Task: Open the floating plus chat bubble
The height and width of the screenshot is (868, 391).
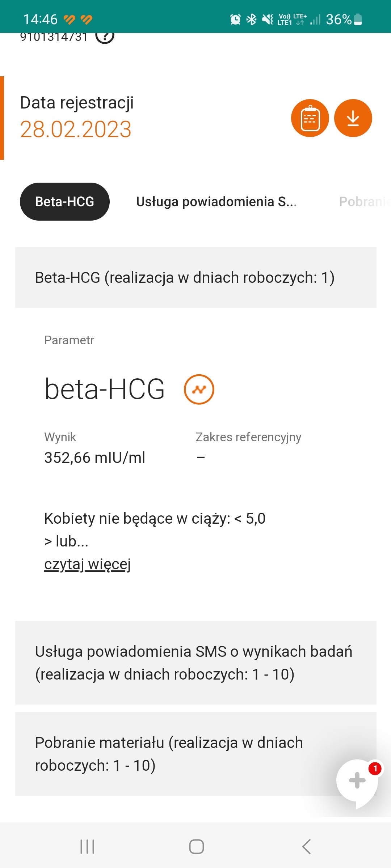Action: (357, 780)
